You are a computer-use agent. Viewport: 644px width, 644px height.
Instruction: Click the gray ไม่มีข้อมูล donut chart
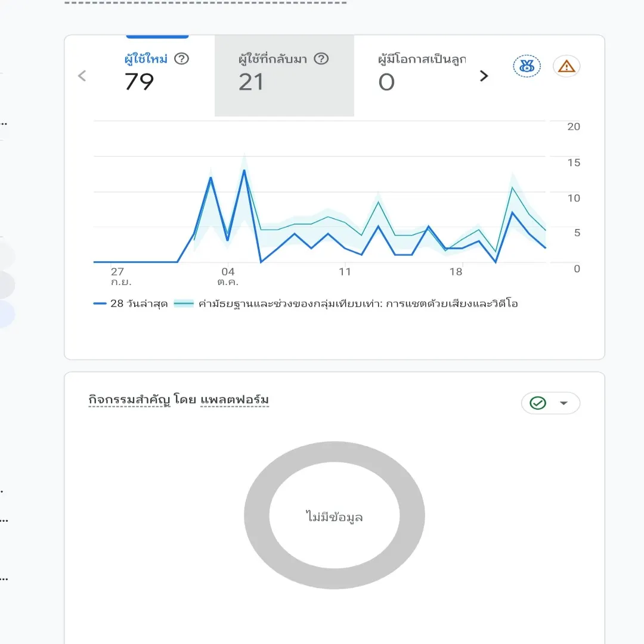[335, 515]
